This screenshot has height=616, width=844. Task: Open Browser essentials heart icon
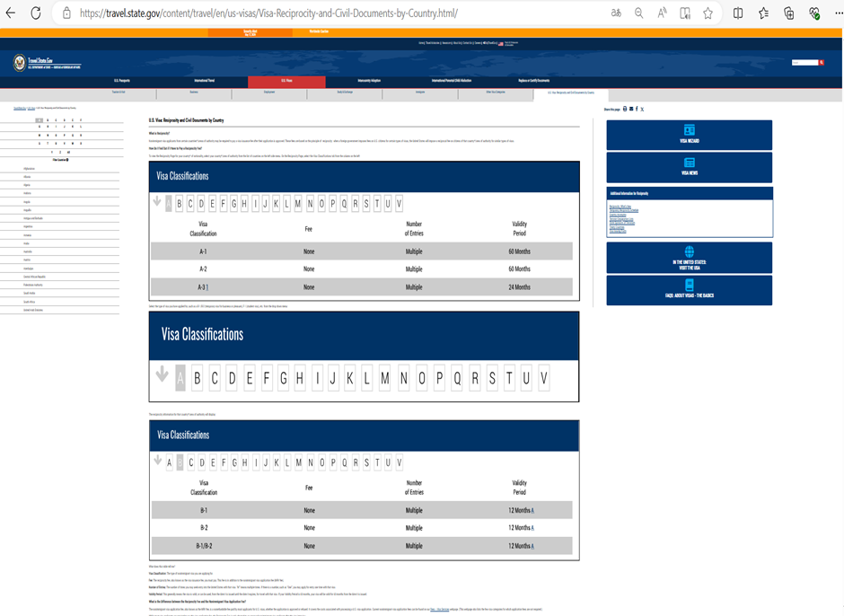point(814,13)
